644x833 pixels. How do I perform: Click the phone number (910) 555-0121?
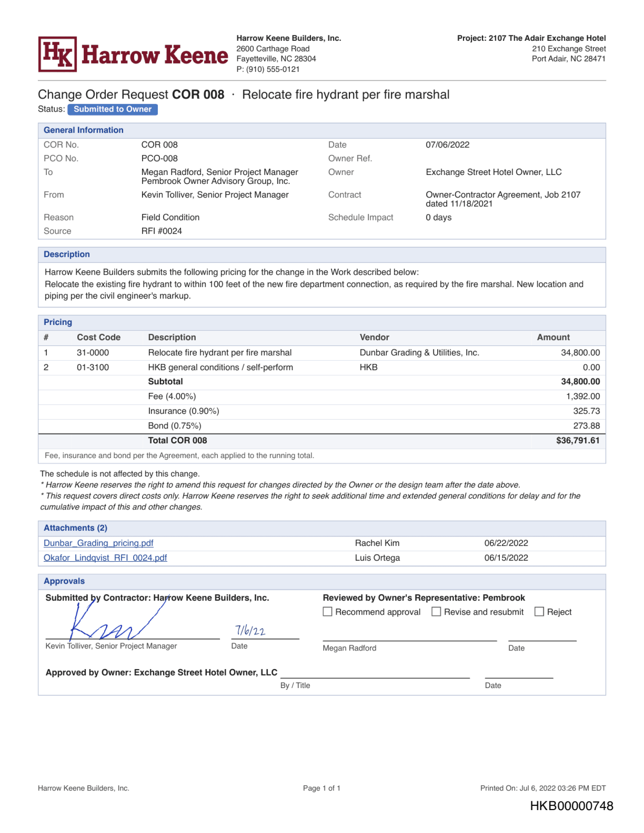273,69
